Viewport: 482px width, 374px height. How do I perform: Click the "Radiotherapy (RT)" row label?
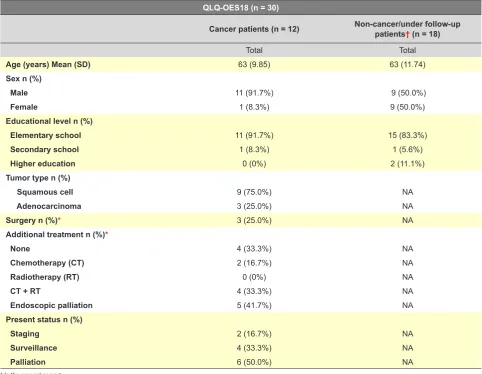click(x=45, y=277)
